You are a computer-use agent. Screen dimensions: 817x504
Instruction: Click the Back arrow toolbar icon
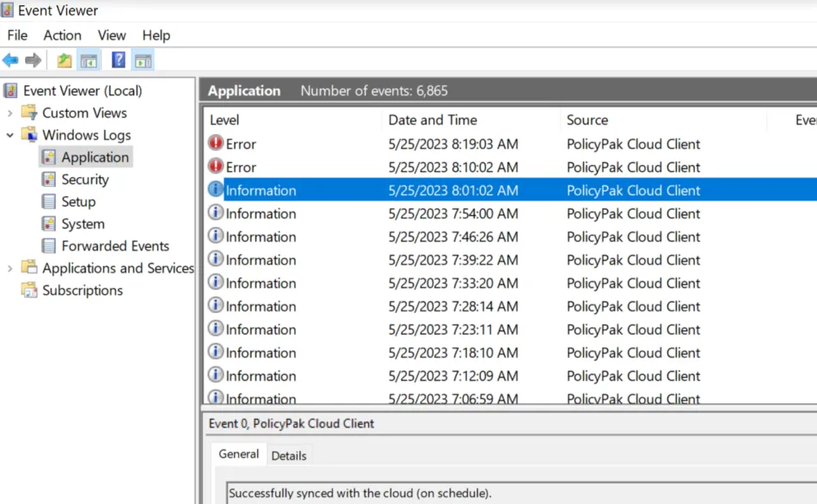coord(10,60)
